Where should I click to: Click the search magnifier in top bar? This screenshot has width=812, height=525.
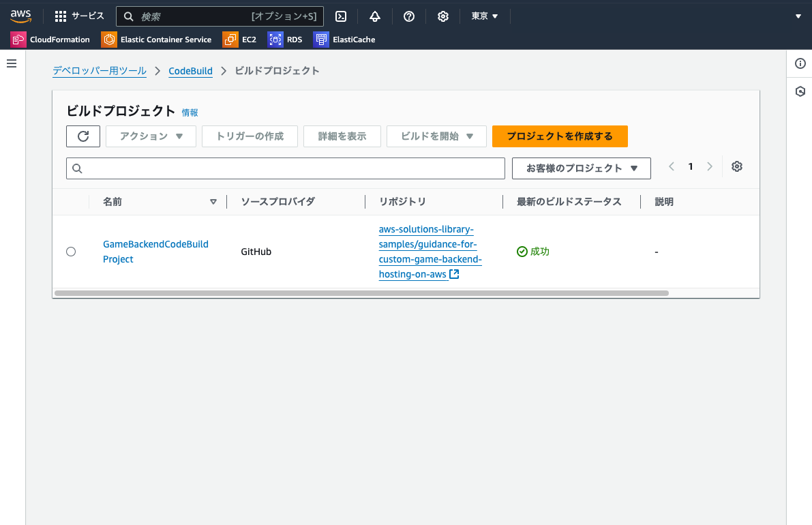click(128, 16)
